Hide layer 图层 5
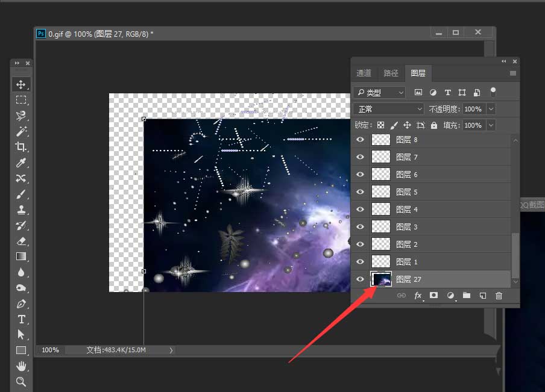545x392 pixels. 361,191
